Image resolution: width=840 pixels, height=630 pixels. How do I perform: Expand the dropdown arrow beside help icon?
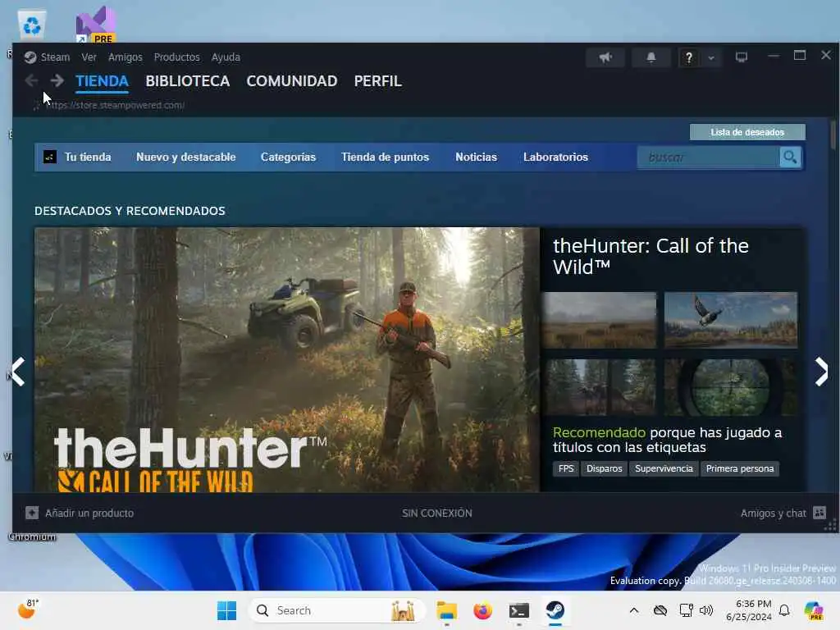(711, 57)
